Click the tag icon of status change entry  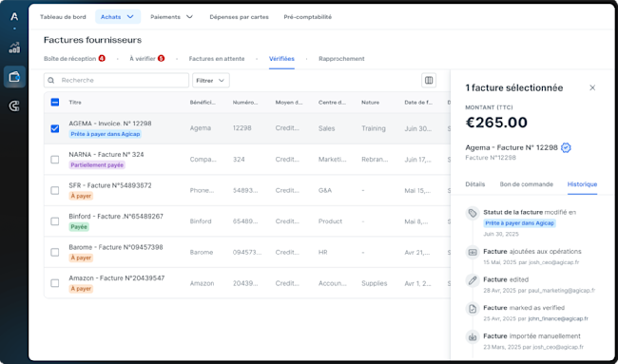click(x=473, y=214)
